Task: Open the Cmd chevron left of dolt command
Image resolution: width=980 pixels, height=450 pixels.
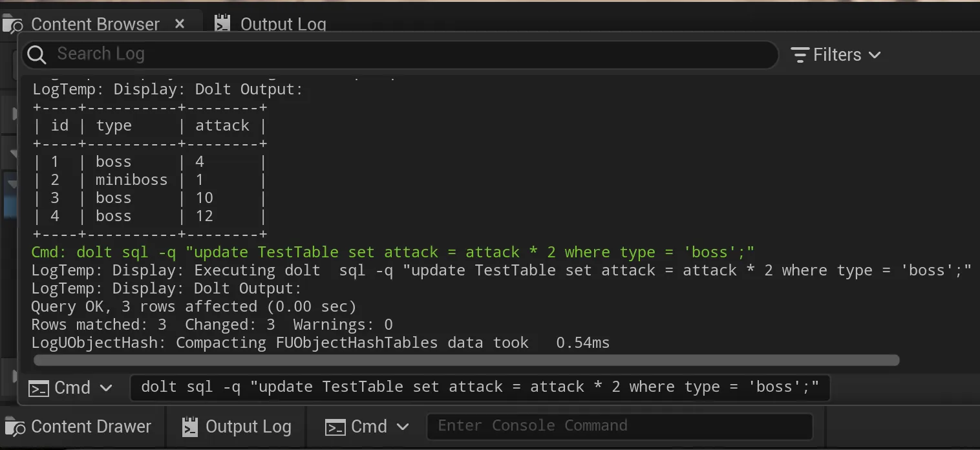Action: point(107,389)
